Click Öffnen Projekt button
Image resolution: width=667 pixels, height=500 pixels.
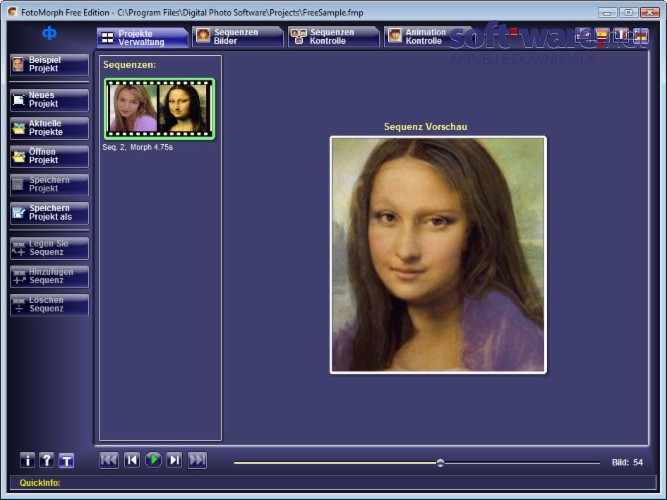click(49, 156)
